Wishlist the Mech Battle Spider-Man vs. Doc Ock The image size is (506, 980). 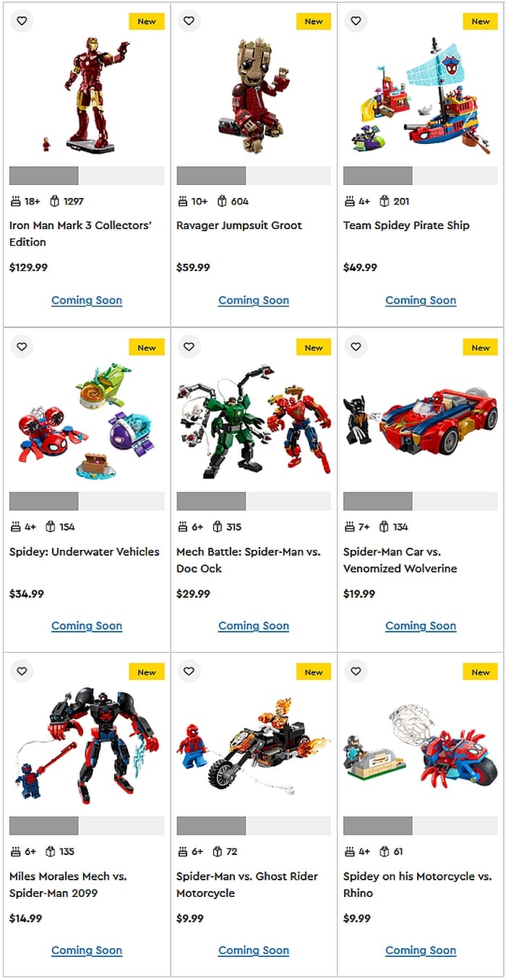189,347
